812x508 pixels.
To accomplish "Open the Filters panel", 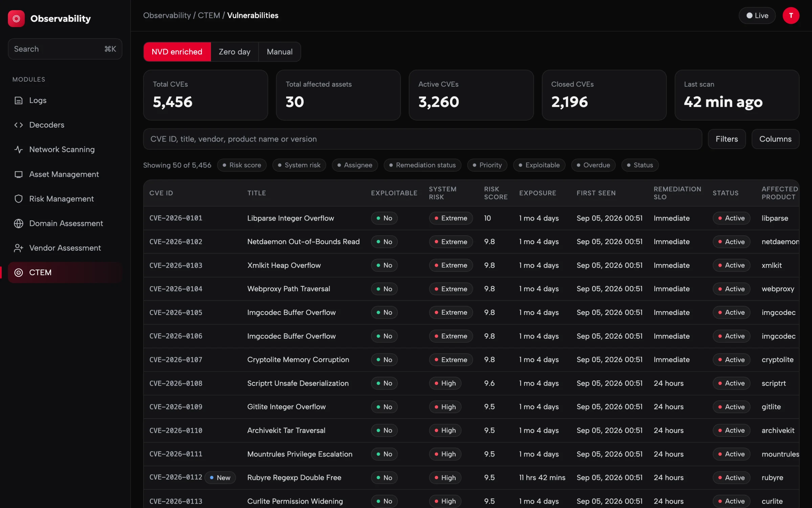I will (727, 139).
